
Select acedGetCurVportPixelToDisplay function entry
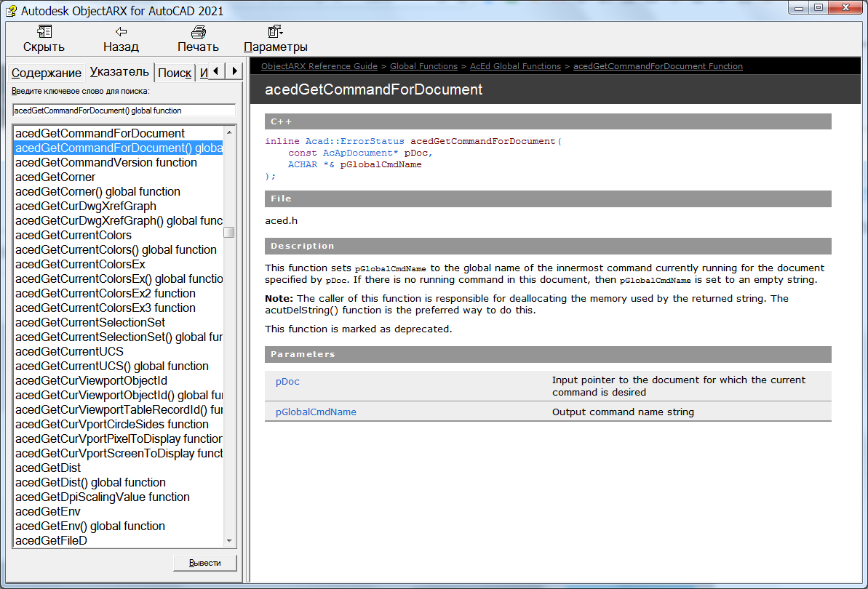119,439
